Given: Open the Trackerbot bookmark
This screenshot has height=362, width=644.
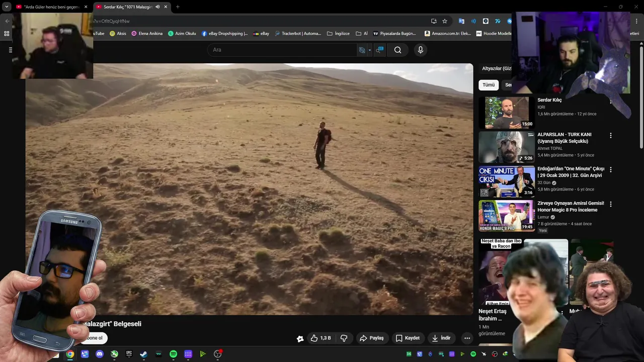Looking at the screenshot, I should (298, 34).
